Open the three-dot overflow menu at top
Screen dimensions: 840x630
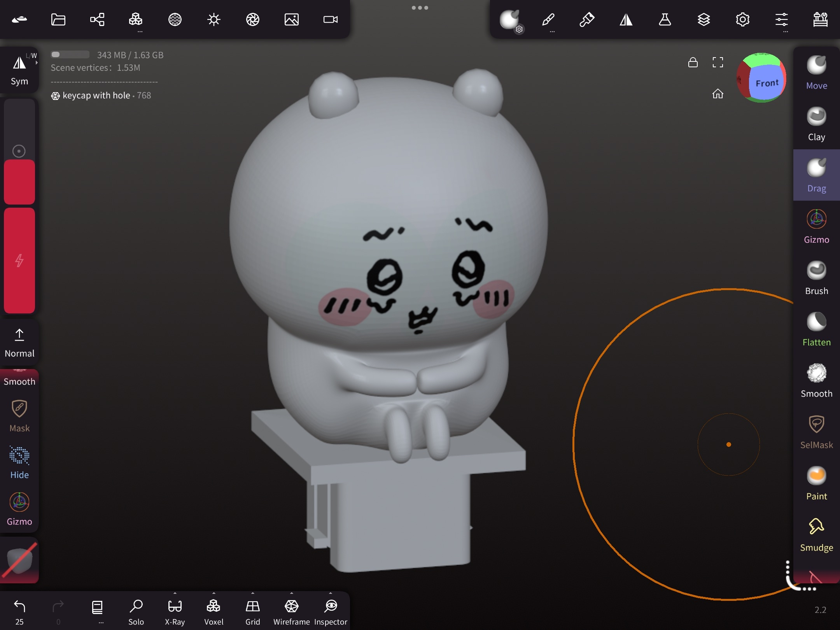(x=420, y=8)
